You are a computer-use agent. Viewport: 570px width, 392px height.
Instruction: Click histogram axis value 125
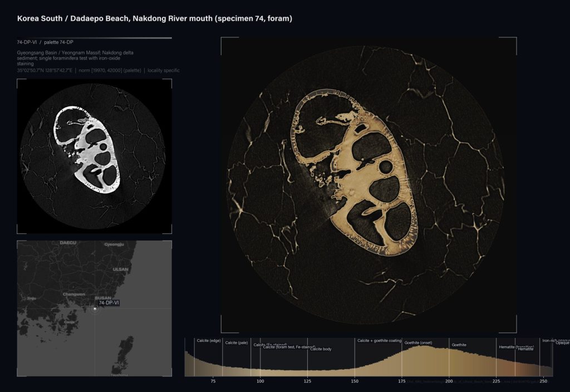(x=307, y=381)
